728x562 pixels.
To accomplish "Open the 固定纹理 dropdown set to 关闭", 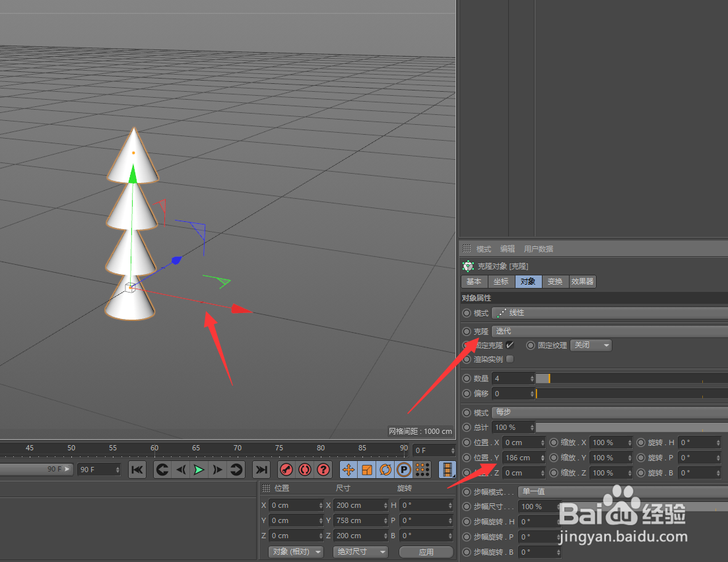I will [591, 345].
